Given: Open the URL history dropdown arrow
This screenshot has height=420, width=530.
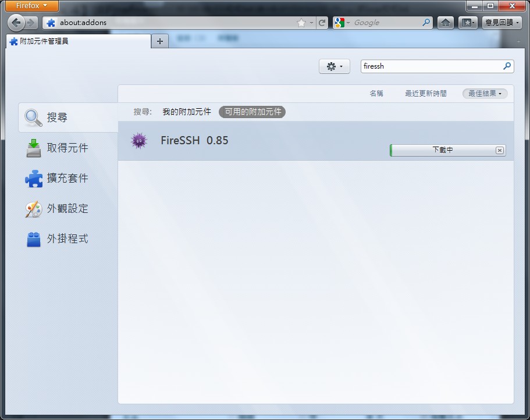Looking at the screenshot, I should pyautogui.click(x=311, y=23).
